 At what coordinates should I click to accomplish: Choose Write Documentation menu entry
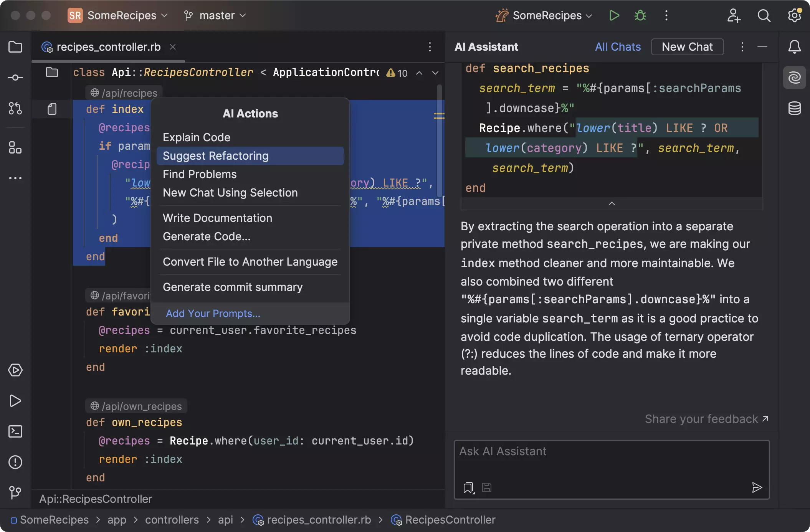[x=217, y=218]
